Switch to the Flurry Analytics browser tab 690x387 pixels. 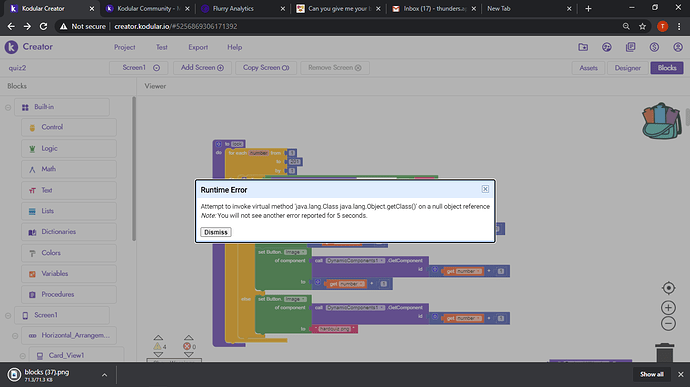click(243, 8)
